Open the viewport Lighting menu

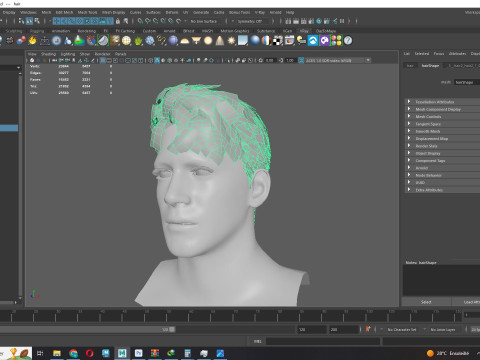(x=68, y=54)
